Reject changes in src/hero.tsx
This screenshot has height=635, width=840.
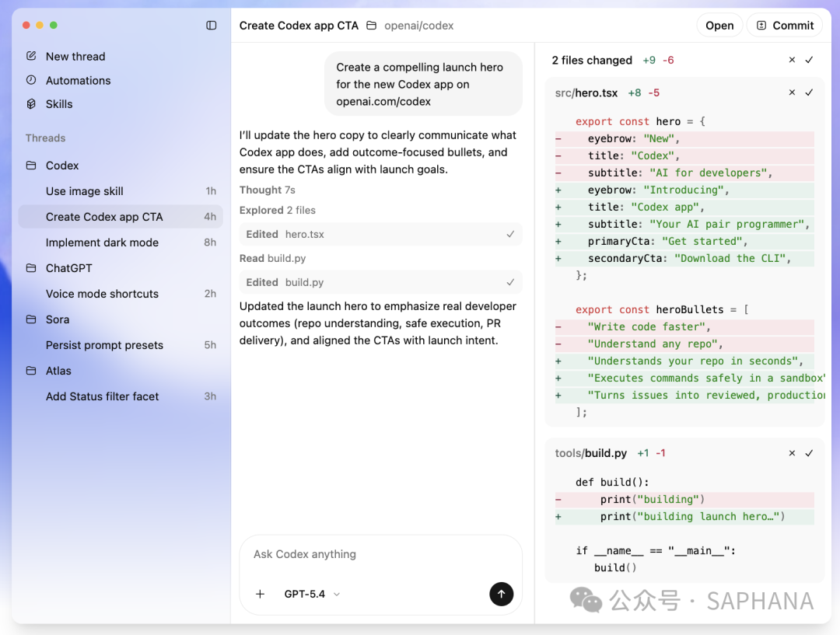[792, 92]
